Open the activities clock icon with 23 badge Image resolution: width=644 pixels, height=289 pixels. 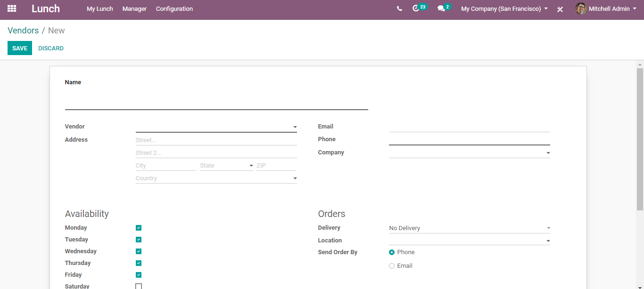(416, 8)
